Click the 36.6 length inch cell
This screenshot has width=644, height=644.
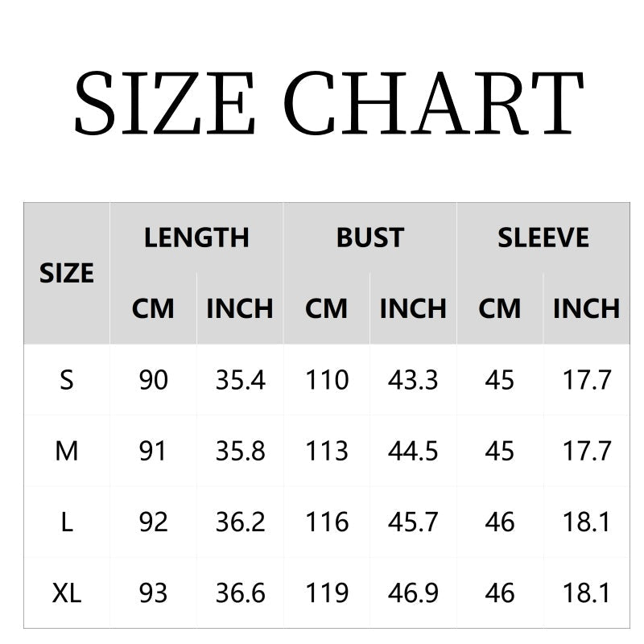[x=240, y=593]
